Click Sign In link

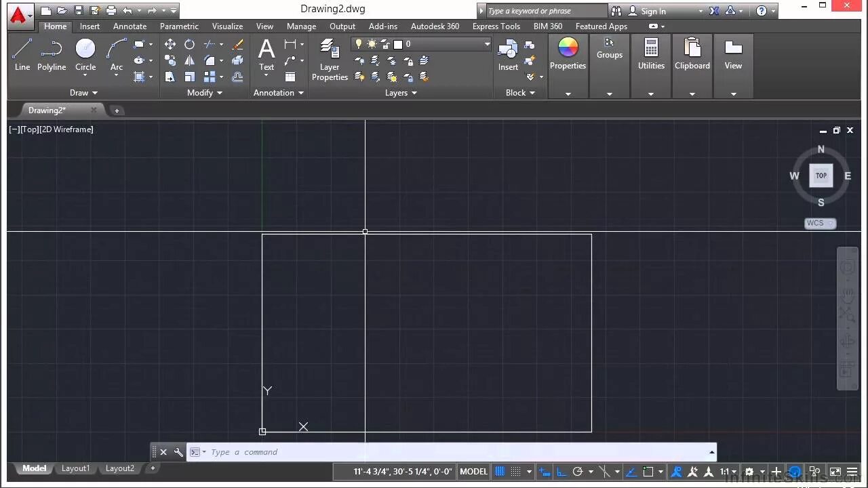(x=654, y=12)
